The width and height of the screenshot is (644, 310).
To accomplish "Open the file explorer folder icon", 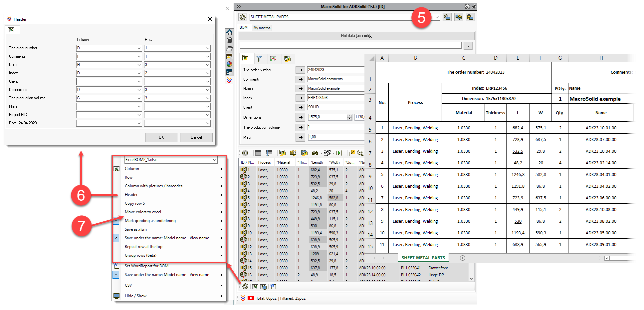I will tap(229, 48).
